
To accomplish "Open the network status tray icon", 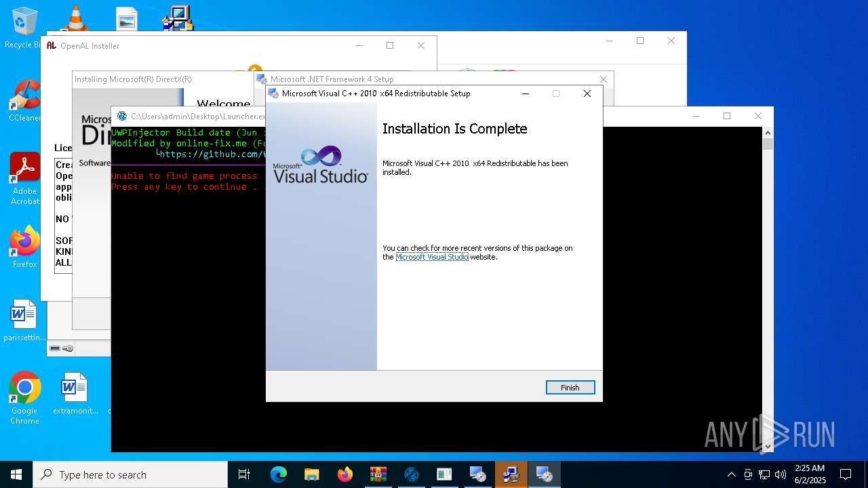I will tap(764, 474).
